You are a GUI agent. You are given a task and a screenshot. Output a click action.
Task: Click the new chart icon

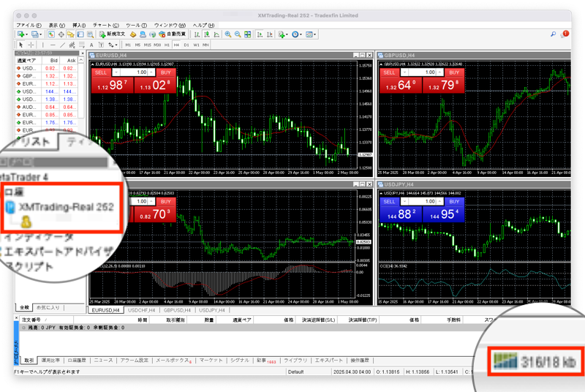tap(20, 34)
